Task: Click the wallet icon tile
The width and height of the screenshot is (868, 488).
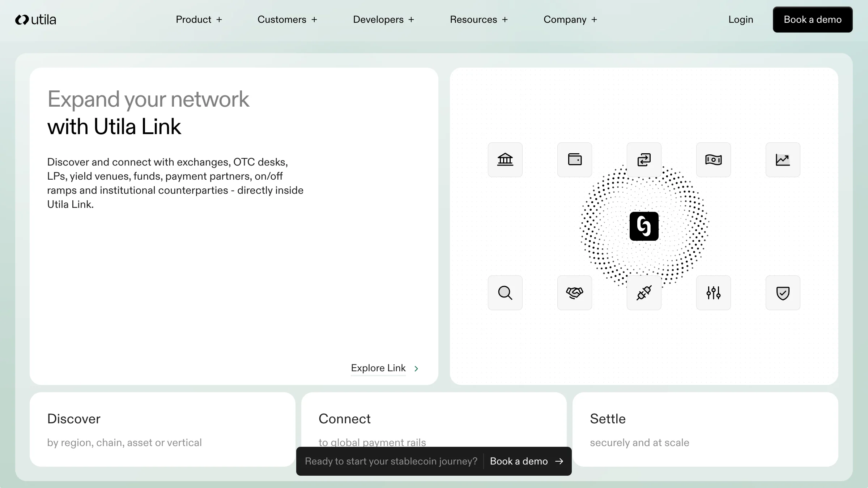Action: [574, 159]
